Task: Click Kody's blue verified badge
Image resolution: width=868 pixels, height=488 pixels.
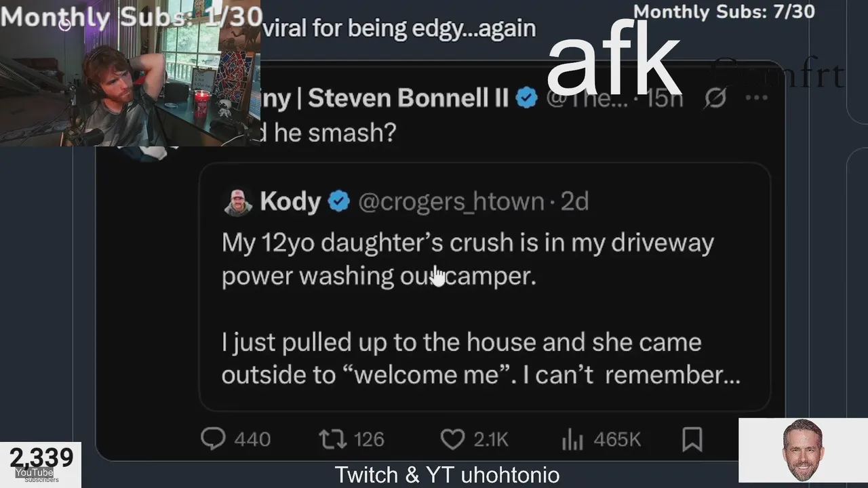Action: (x=338, y=201)
